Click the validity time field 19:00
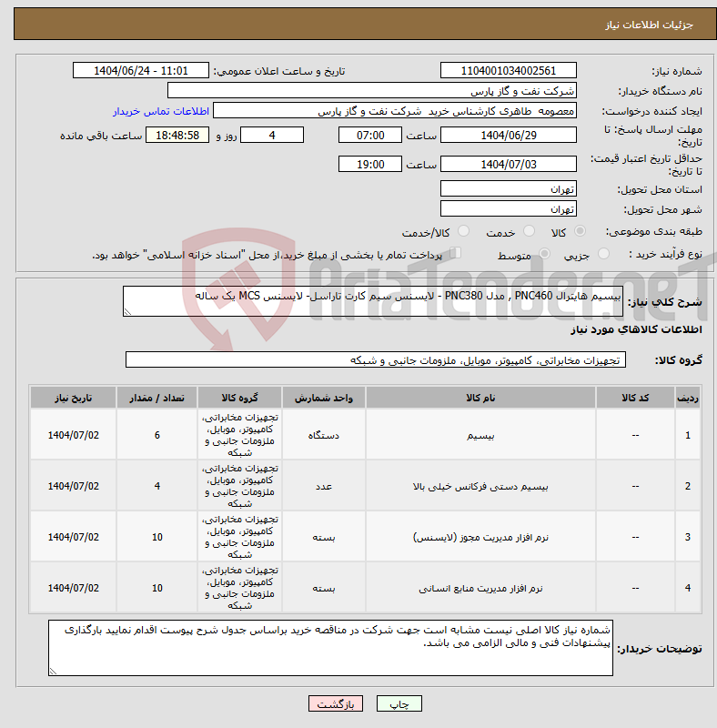 pyautogui.click(x=370, y=165)
